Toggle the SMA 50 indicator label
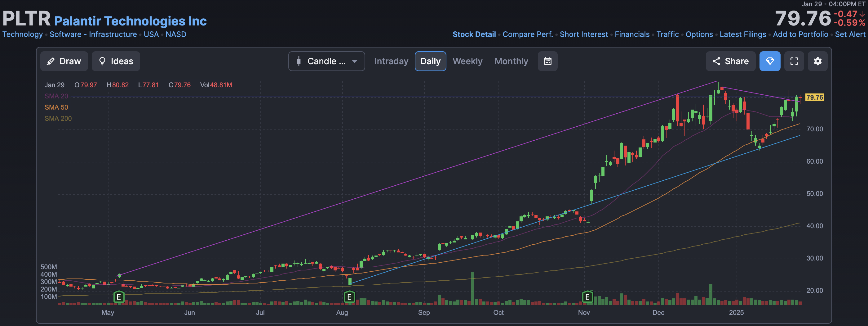 click(56, 107)
